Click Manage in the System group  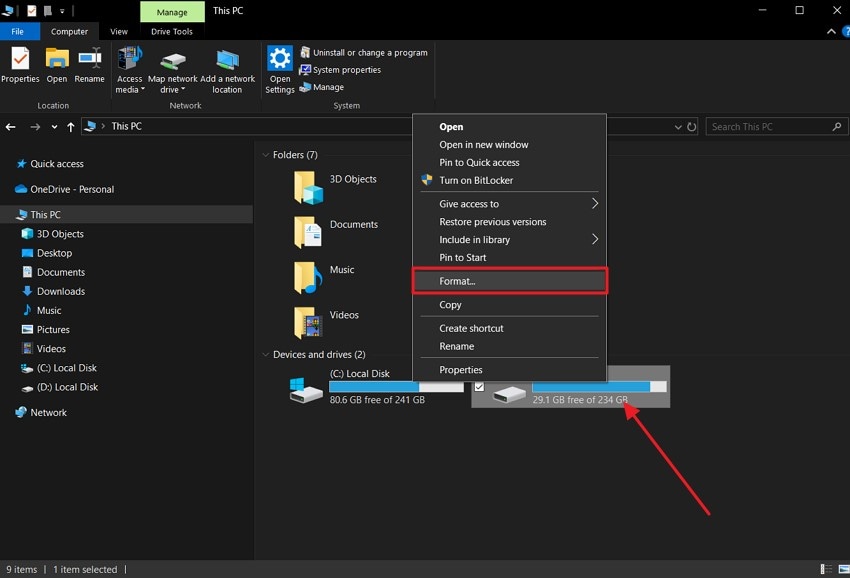[322, 87]
